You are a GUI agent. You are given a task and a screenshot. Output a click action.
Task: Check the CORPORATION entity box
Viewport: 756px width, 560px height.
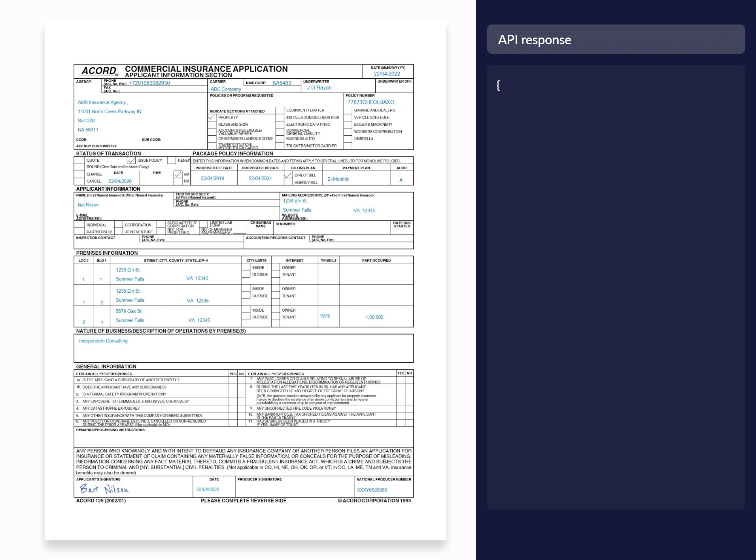(119, 225)
